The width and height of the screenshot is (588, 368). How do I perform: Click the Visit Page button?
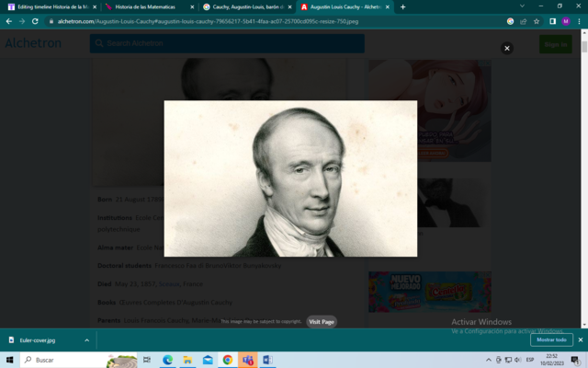coord(322,322)
